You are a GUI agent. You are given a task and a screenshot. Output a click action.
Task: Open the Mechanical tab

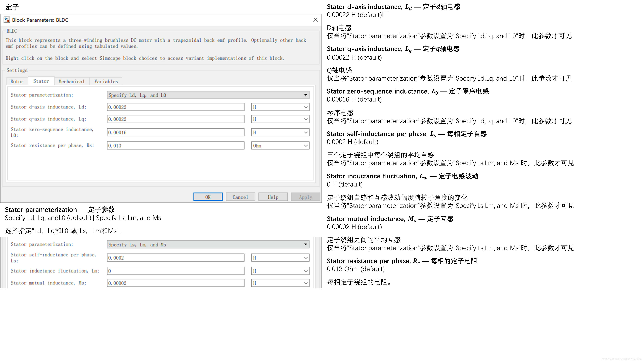point(71,81)
